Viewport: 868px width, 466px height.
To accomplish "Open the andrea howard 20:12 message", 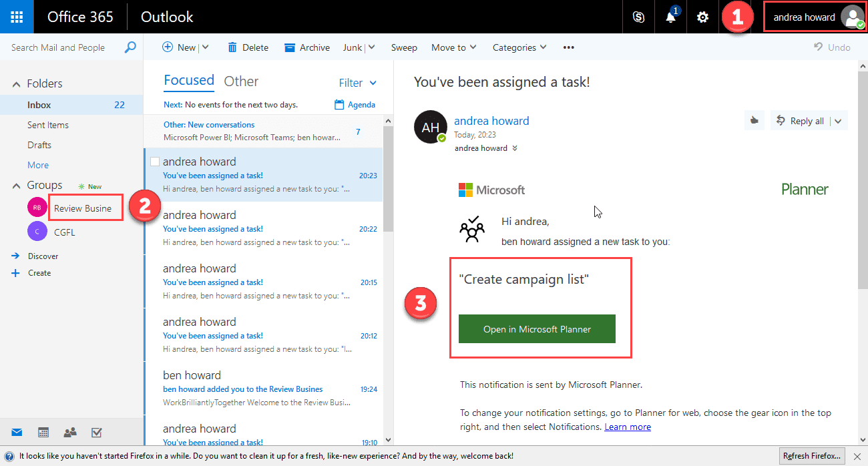I will [x=263, y=334].
